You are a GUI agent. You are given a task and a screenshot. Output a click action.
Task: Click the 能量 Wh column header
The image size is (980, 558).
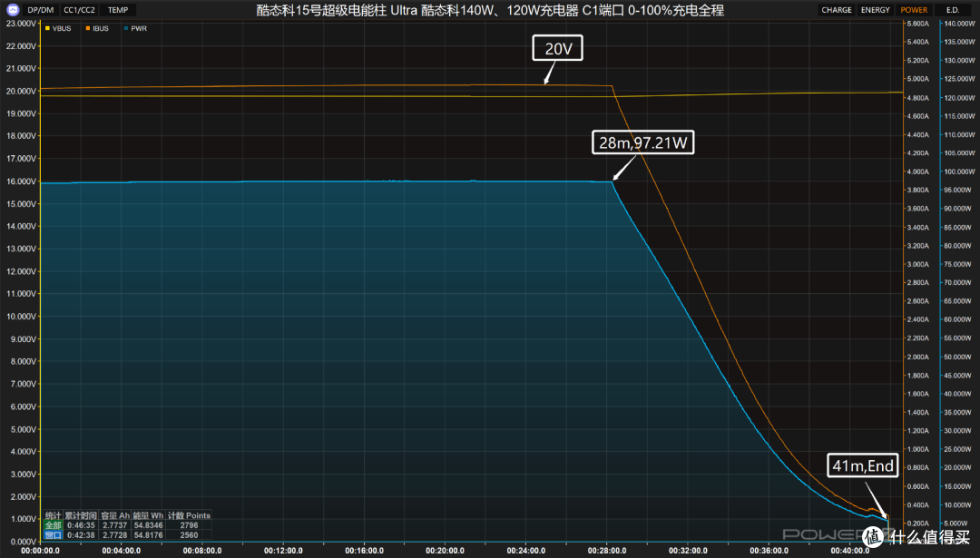pos(148,515)
